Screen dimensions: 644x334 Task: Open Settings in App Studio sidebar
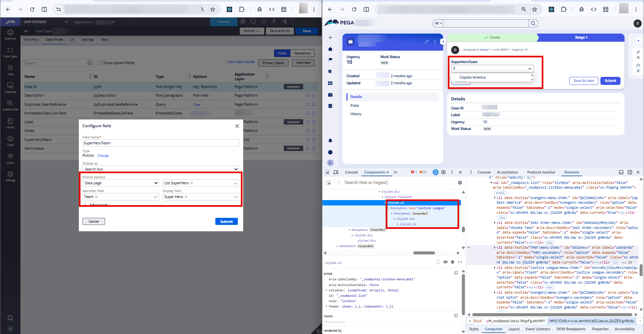pos(10,176)
